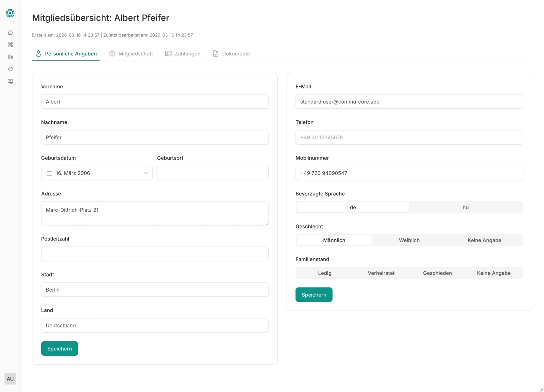
Task: Click the Telefon input field
Action: pyautogui.click(x=409, y=137)
